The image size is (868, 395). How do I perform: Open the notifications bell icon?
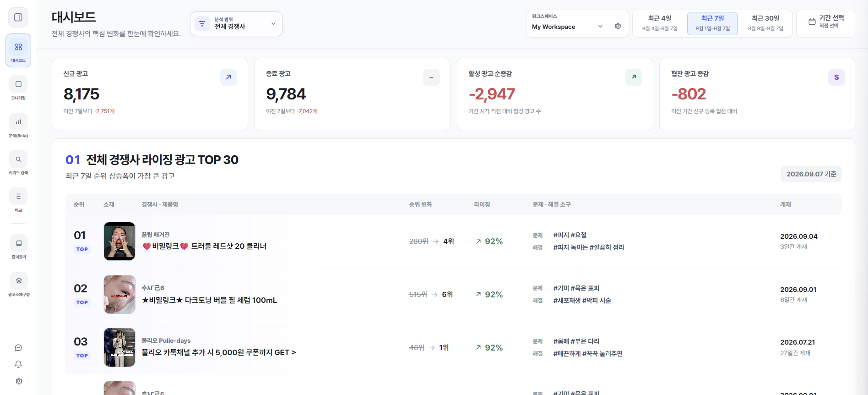pos(18,364)
